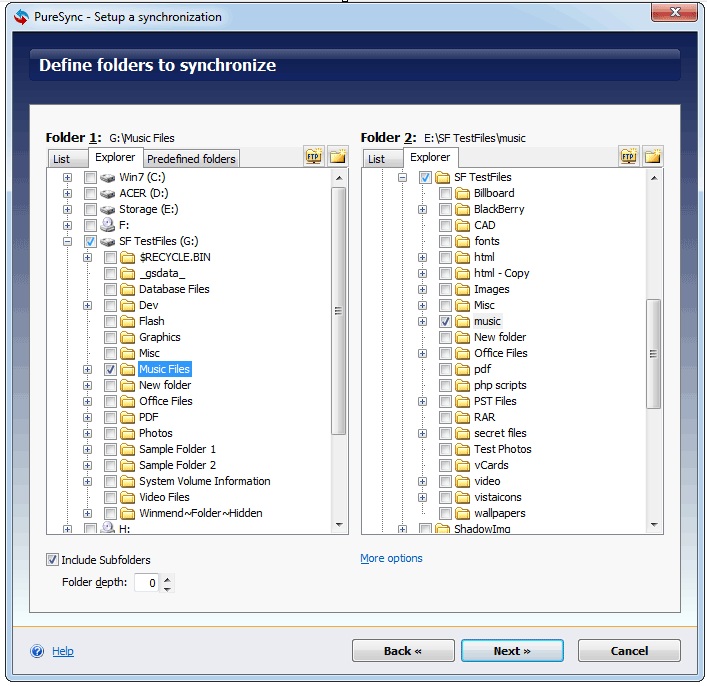Expand the Storage (E:) drive node
707x686 pixels.
point(68,209)
